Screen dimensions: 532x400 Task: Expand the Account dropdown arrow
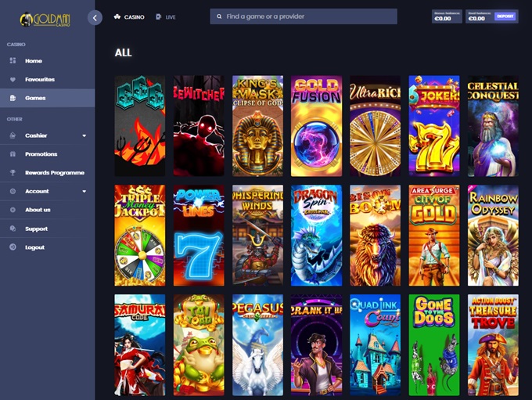pyautogui.click(x=84, y=192)
